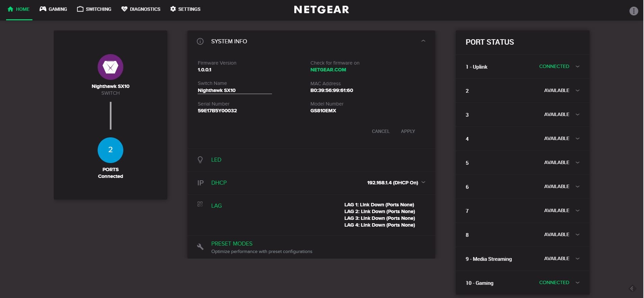Click the 10 - Gaming port label
The image size is (644, 298).
coord(479,283)
